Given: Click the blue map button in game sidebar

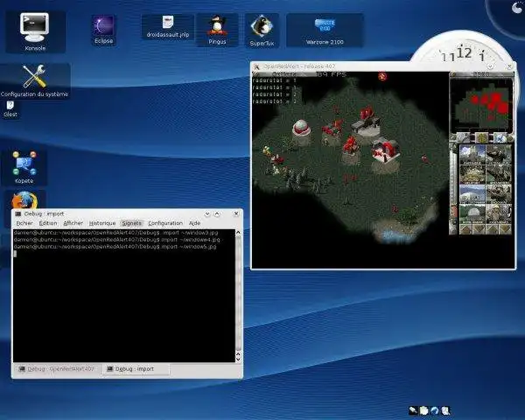Looking at the screenshot, I should pos(500,137).
